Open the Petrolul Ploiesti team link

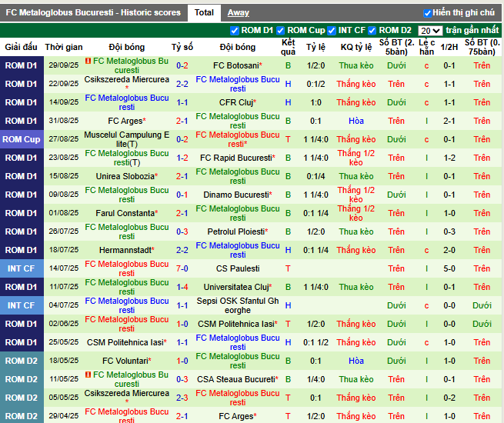236,231
